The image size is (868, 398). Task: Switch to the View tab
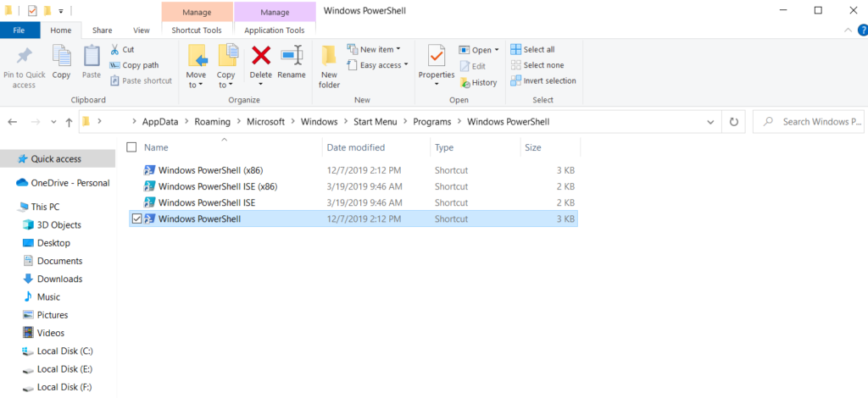(x=142, y=30)
